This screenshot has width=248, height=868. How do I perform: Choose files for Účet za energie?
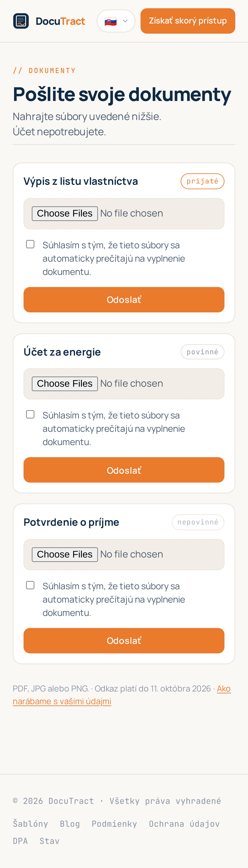click(65, 384)
